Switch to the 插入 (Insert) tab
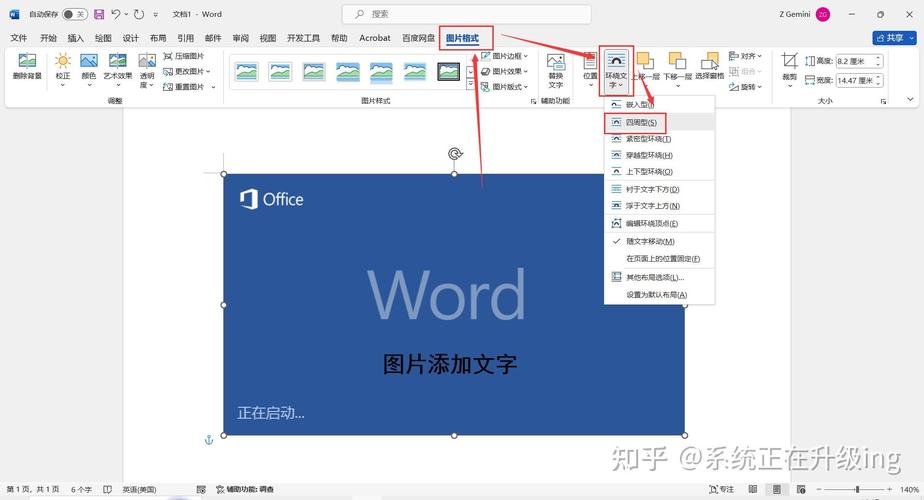 pyautogui.click(x=75, y=38)
